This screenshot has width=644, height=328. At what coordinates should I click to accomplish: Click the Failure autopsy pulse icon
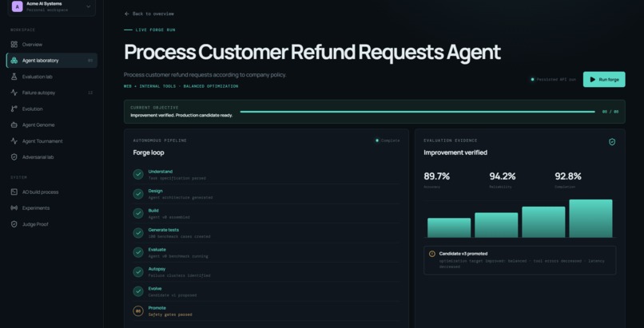[x=14, y=93]
